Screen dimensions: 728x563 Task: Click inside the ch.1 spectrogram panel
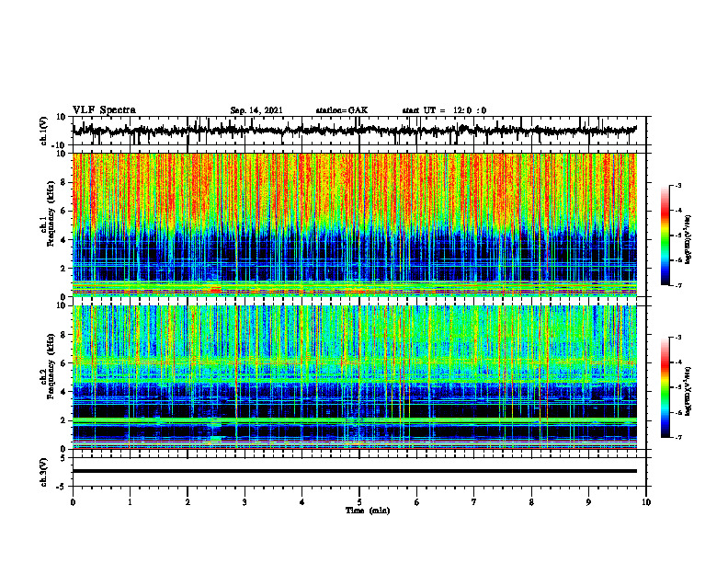354,224
